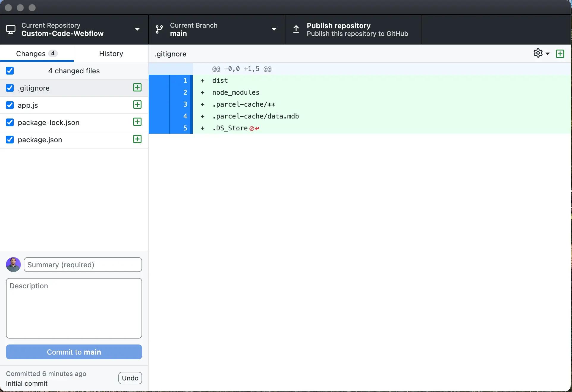
Task: Click the 'Initial commit' text
Action: [x=27, y=383]
